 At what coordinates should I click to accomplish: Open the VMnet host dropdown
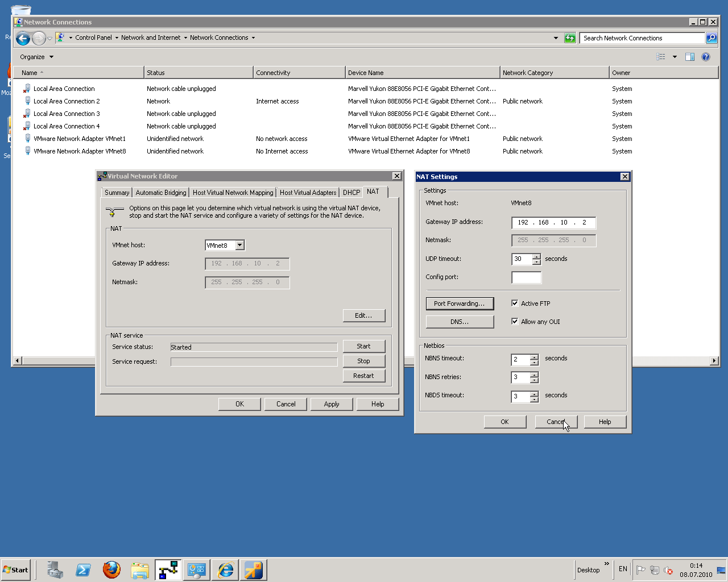pos(240,246)
